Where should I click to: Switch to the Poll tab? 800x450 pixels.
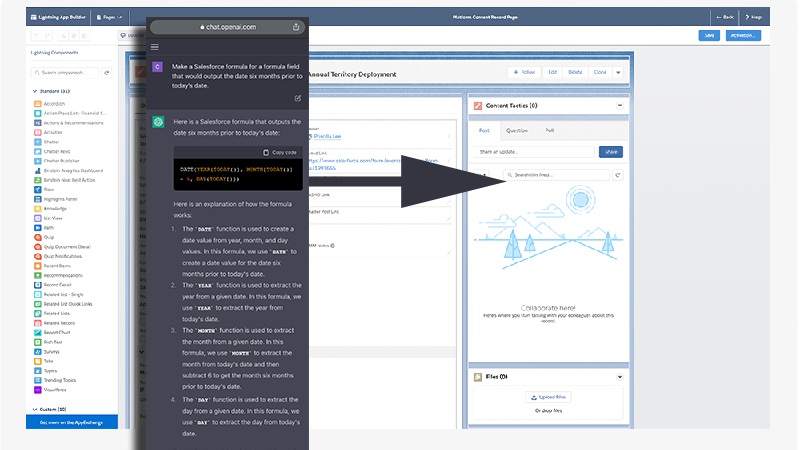(549, 131)
